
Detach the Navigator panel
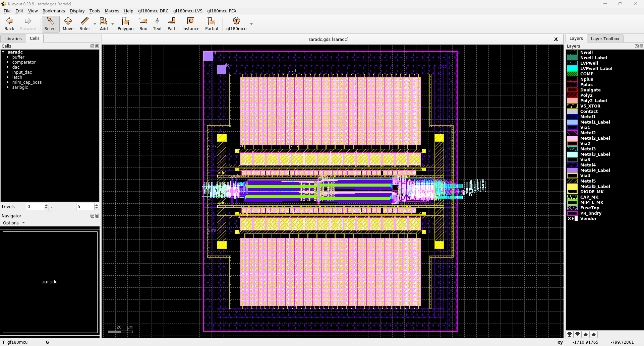pos(92,216)
